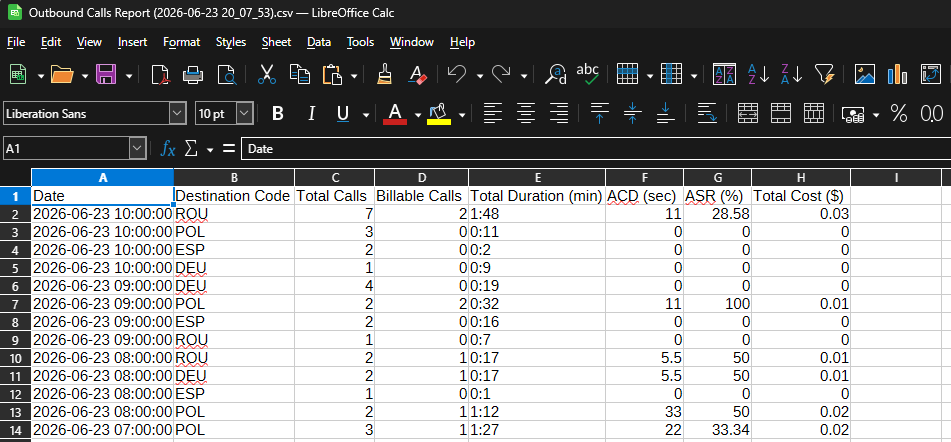This screenshot has height=442, width=951.
Task: Click the formula input line showing Date
Action: 596,148
